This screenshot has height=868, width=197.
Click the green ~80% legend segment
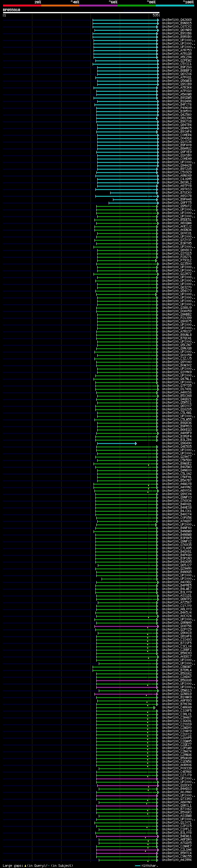[x=137, y=6]
